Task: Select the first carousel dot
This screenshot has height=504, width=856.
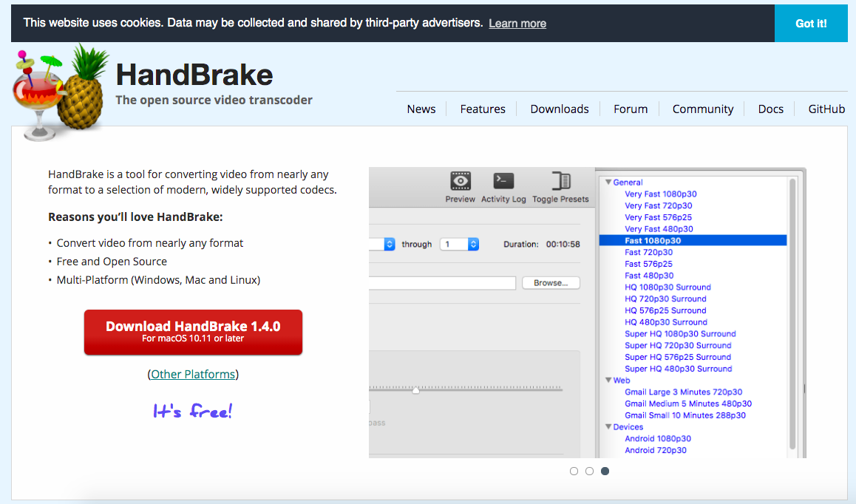Action: (x=574, y=471)
